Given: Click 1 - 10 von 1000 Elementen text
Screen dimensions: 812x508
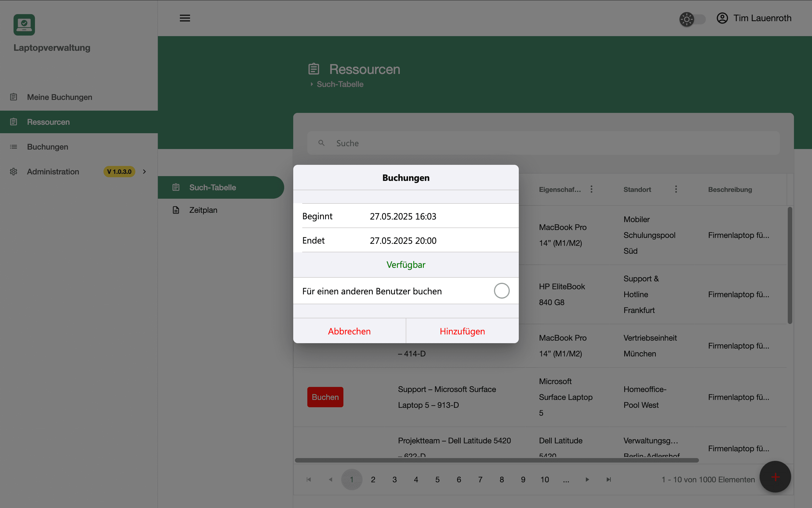Looking at the screenshot, I should click(x=708, y=479).
